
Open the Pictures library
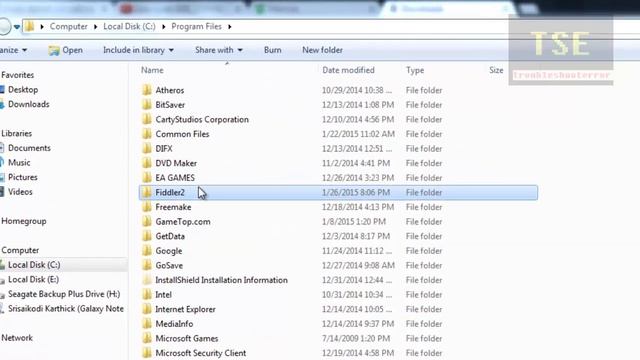(23, 178)
